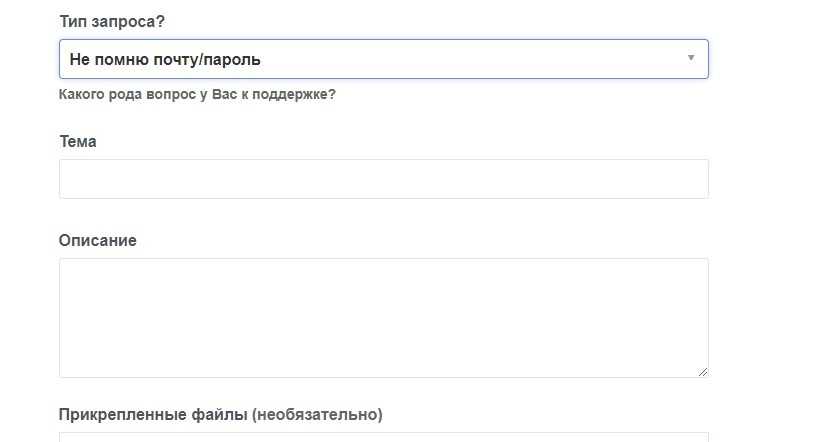Click the attachments area below "Прикрепленные файлы"
This screenshot has width=829, height=442.
click(x=383, y=437)
